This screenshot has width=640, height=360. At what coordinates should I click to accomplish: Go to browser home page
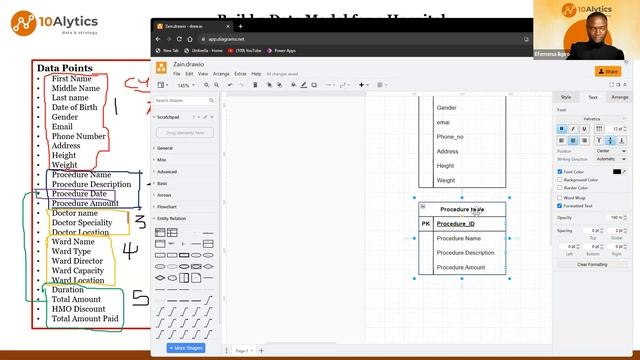(190, 39)
